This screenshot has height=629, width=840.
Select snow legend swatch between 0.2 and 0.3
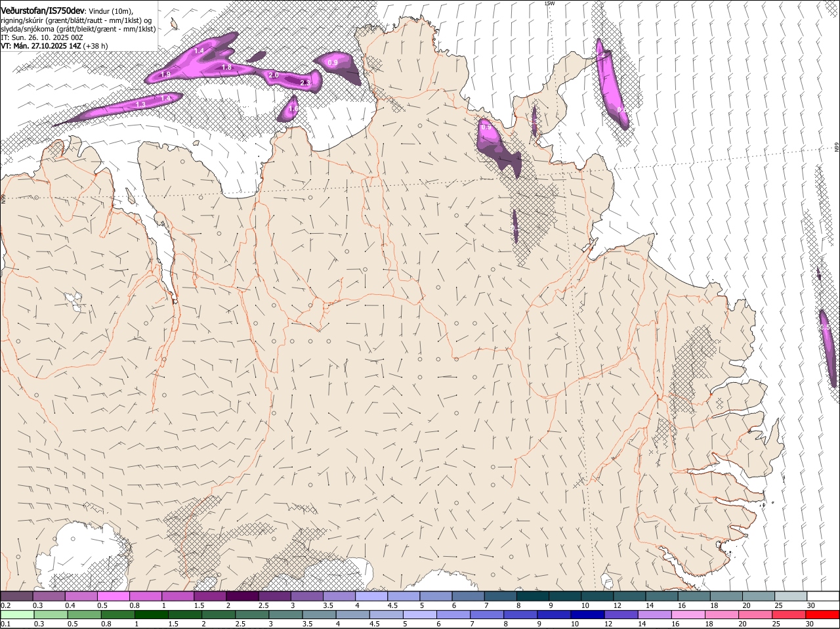16,596
